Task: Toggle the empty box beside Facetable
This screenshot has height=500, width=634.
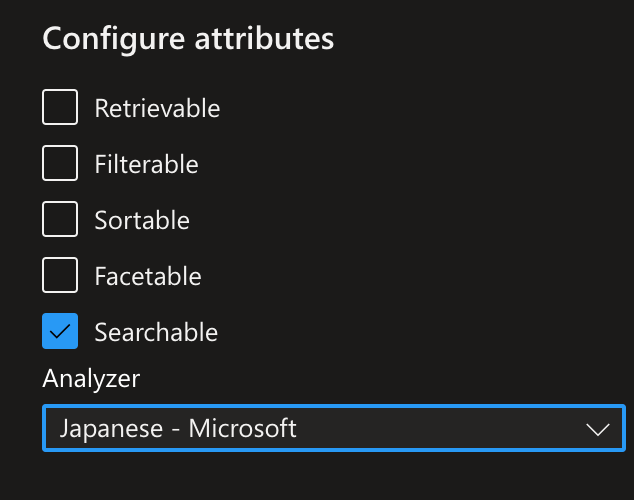Action: click(60, 275)
